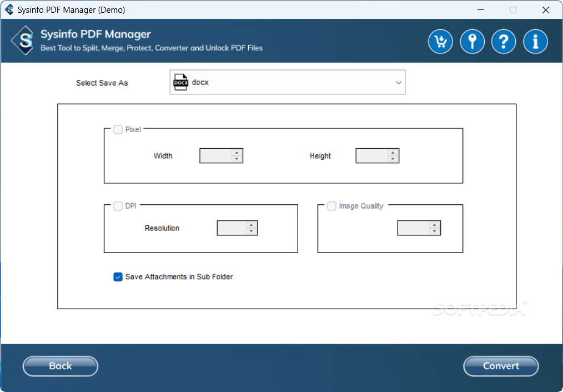563x392 pixels.
Task: Click the 'Height' label
Action: [x=320, y=156]
